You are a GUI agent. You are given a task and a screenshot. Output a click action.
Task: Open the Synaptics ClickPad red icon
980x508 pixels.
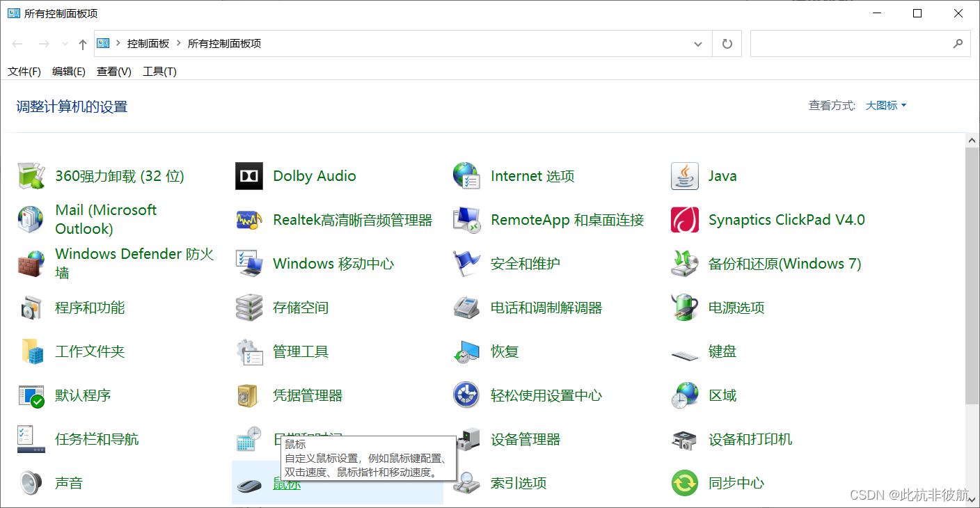click(x=684, y=220)
